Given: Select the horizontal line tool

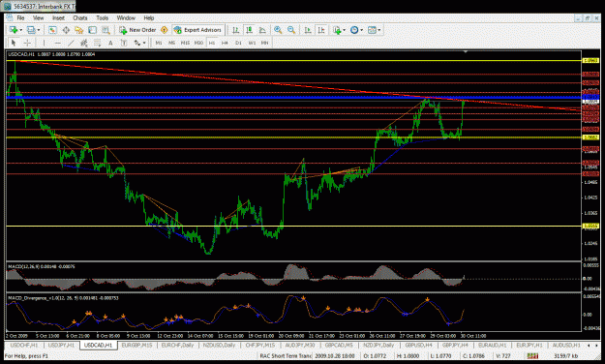Looking at the screenshot, I should (x=57, y=43).
